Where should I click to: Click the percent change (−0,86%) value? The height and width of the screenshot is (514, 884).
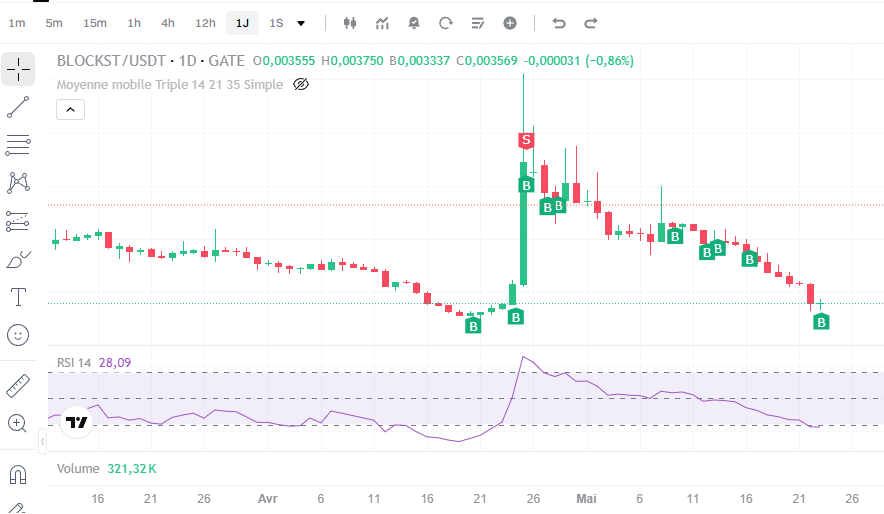point(609,61)
